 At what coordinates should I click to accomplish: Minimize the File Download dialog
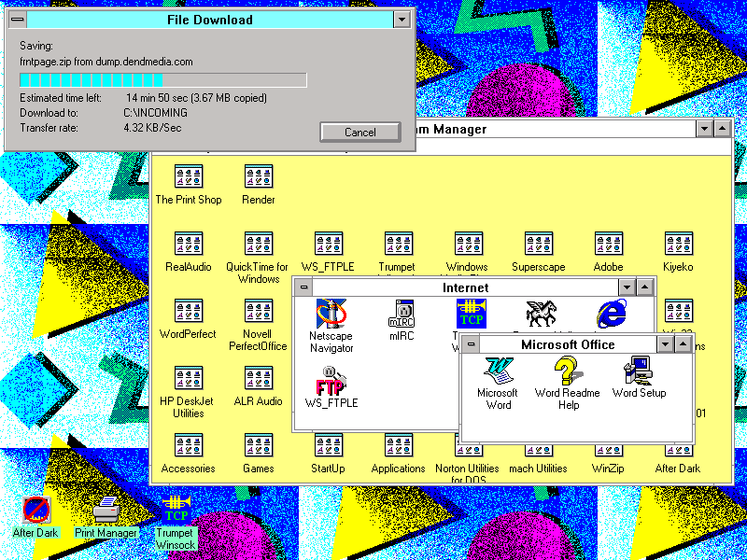[x=402, y=20]
